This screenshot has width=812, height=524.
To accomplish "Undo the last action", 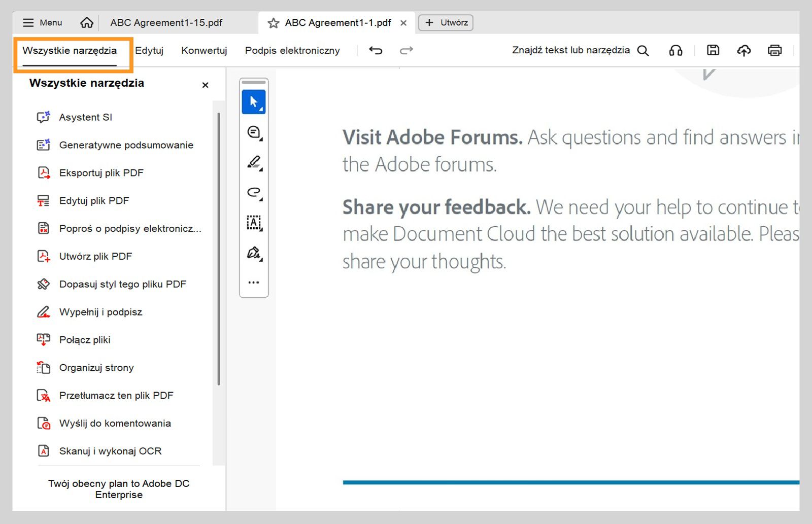I will point(376,50).
